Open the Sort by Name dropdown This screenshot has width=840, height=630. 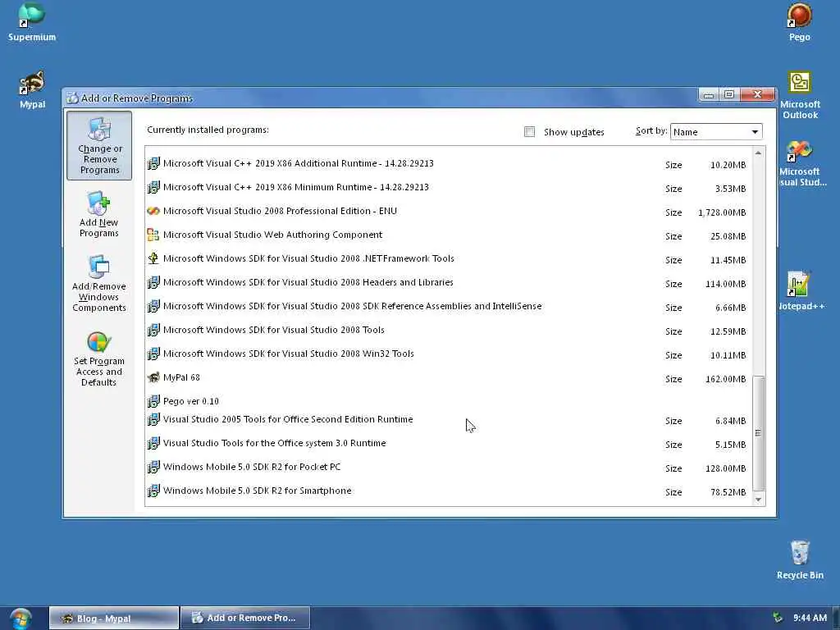pyautogui.click(x=715, y=132)
